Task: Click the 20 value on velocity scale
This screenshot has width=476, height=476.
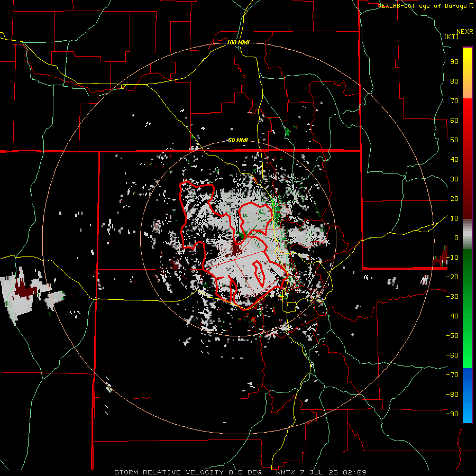Action: 454,198
